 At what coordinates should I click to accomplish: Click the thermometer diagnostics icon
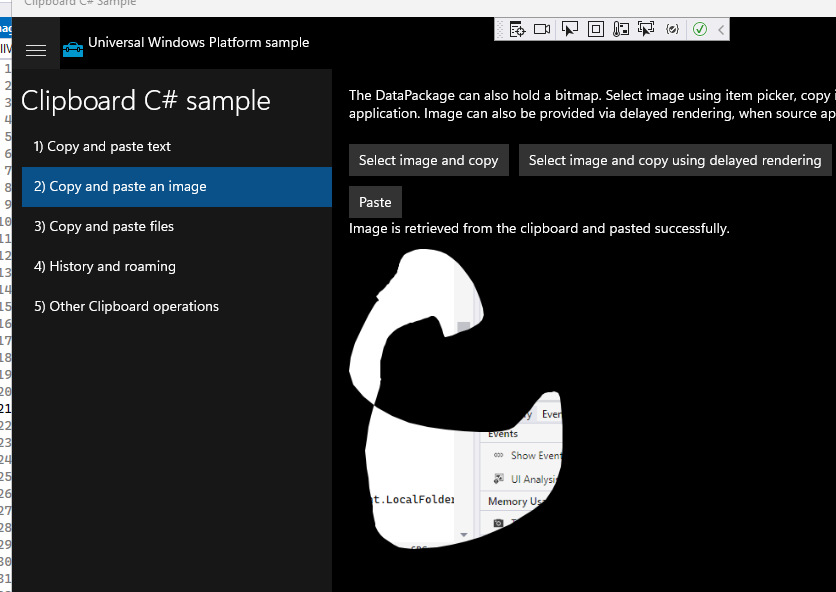point(620,29)
